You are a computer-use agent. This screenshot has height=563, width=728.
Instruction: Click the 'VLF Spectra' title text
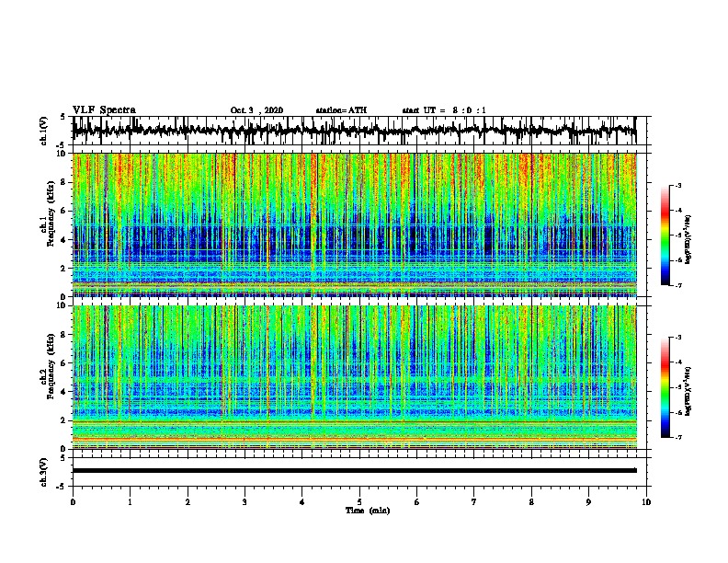(104, 110)
